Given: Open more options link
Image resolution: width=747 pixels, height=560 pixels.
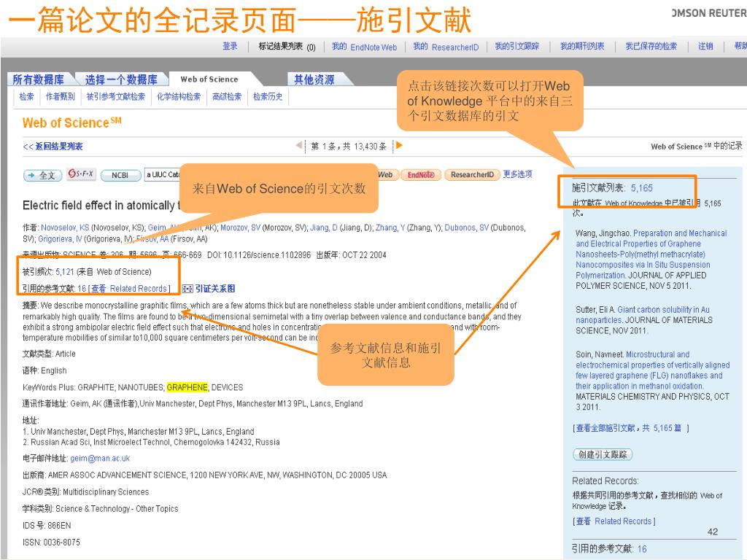Looking at the screenshot, I should pos(517,174).
